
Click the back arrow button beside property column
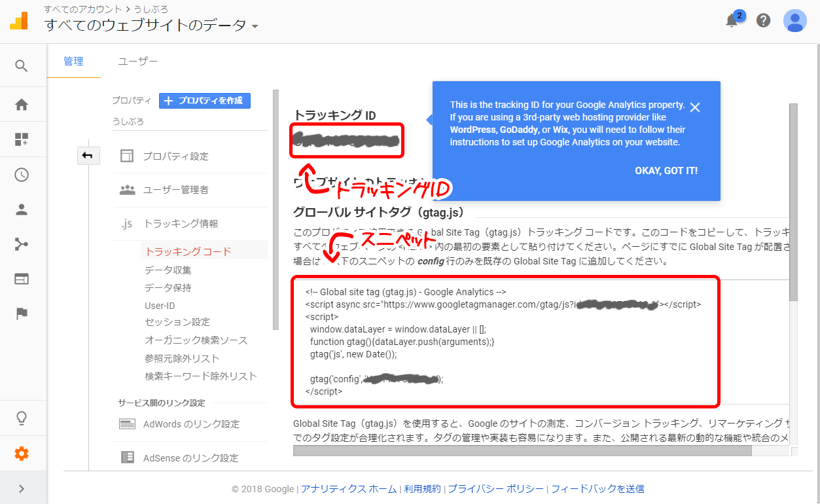[x=87, y=155]
